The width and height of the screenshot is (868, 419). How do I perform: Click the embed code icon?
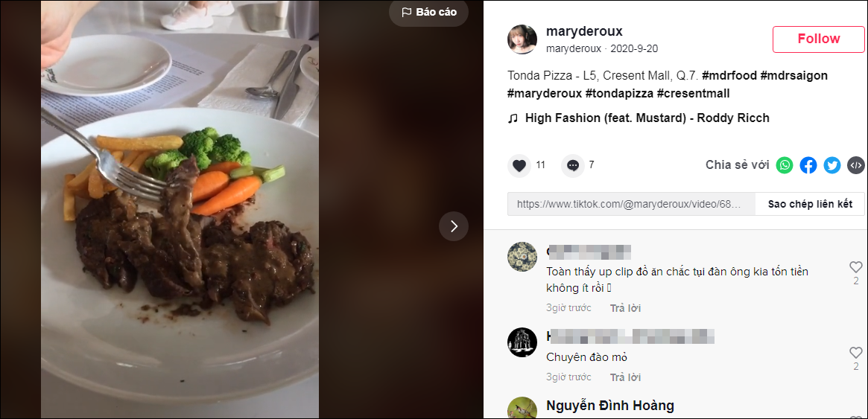pos(856,165)
